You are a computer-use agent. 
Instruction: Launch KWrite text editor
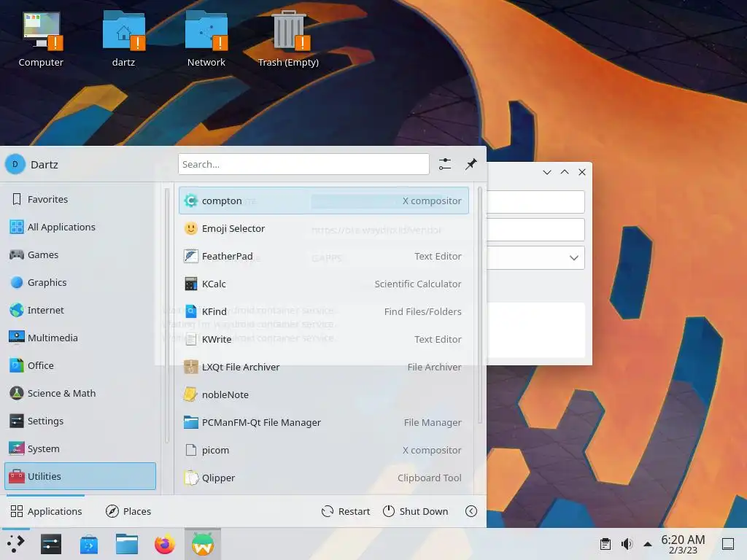[x=323, y=339]
